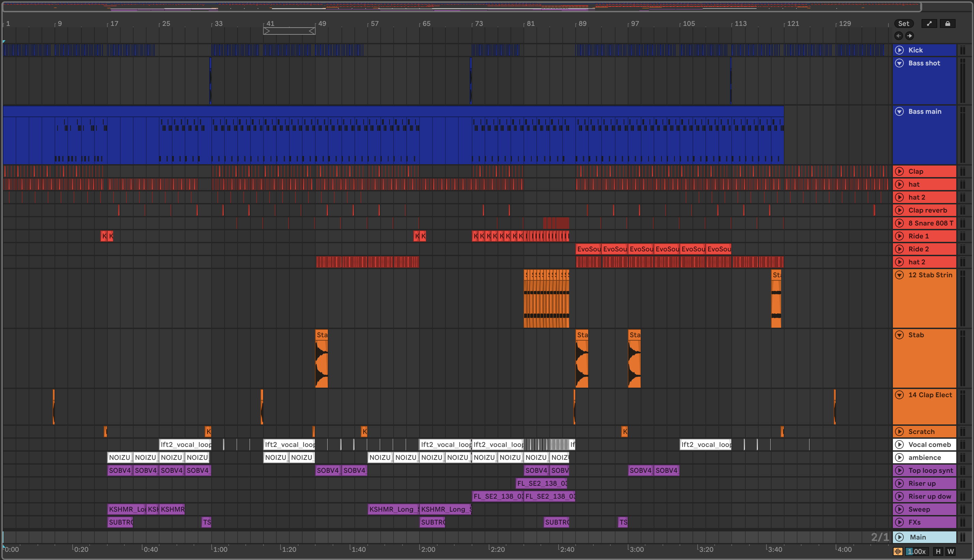Unfold the Scratch track
Screen dimensions: 974x560
coord(899,432)
